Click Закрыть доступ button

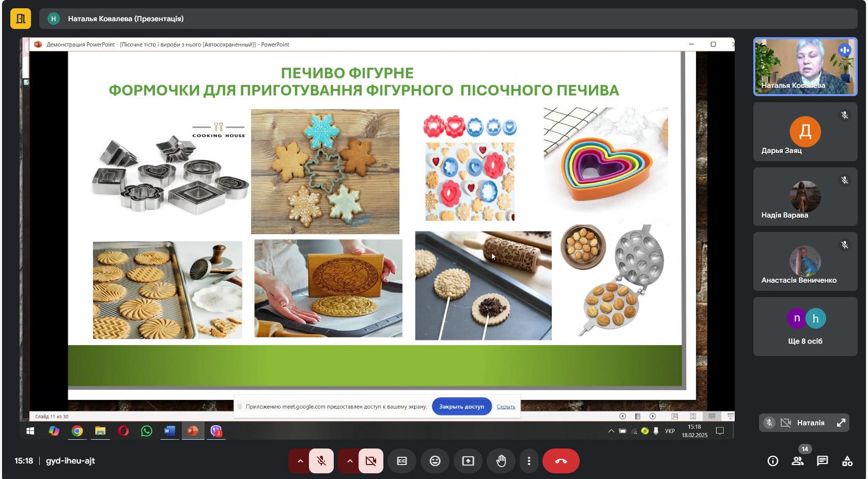461,407
